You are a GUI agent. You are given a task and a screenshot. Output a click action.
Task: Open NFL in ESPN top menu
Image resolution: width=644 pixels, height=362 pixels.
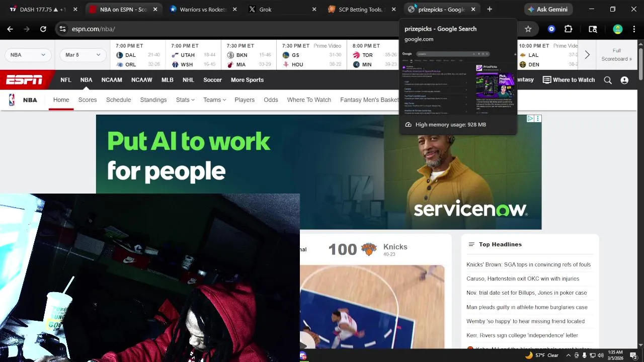66,80
